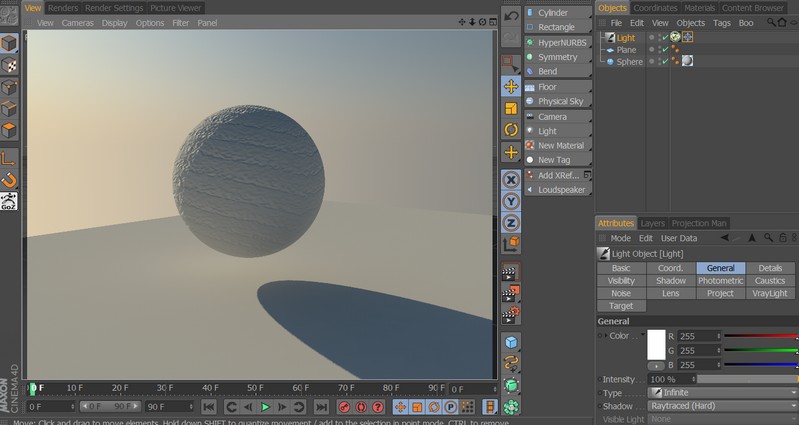The image size is (799, 425).
Task: Open the Display menu in viewport
Action: [114, 23]
